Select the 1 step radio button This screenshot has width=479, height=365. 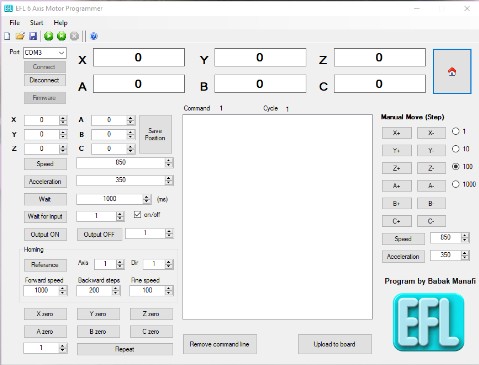pos(455,131)
